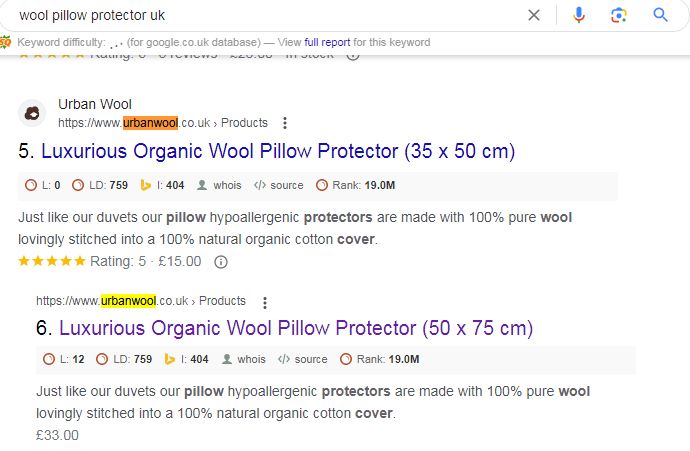Open three-dot menu for result 5
This screenshot has height=451, width=690.
coord(285,123)
